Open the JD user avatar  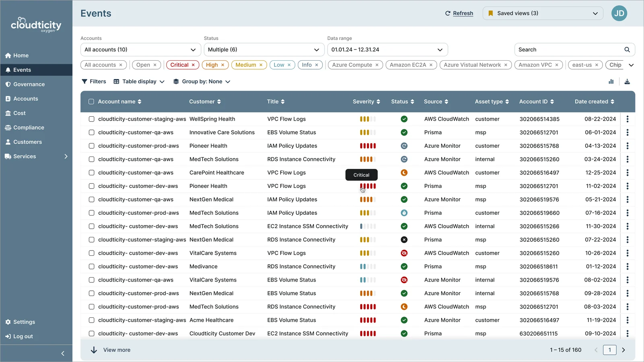pos(619,13)
